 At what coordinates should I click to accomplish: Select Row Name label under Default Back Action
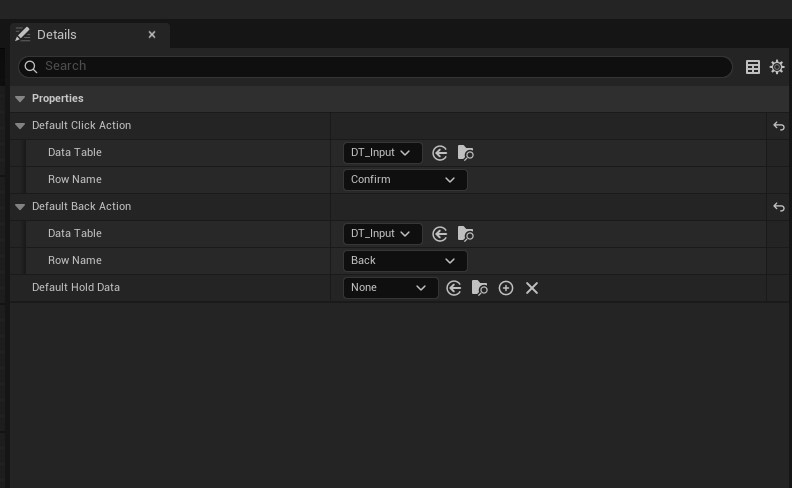[75, 260]
